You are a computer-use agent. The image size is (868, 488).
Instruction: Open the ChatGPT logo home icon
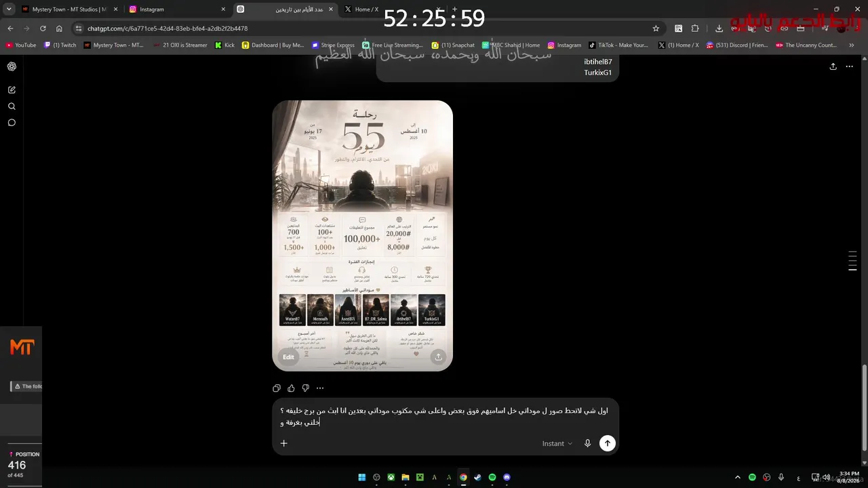tap(12, 66)
